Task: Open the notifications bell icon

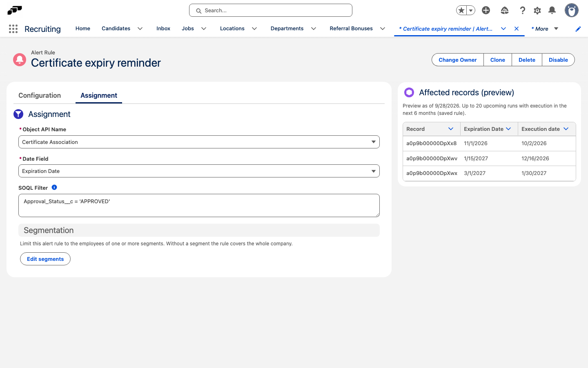Action: click(552, 10)
